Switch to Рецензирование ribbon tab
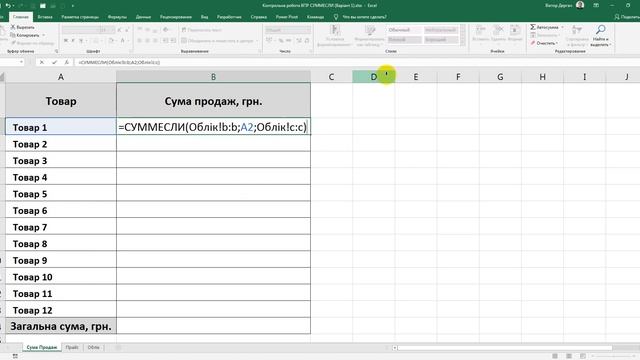The width and height of the screenshot is (640, 360). (x=176, y=17)
